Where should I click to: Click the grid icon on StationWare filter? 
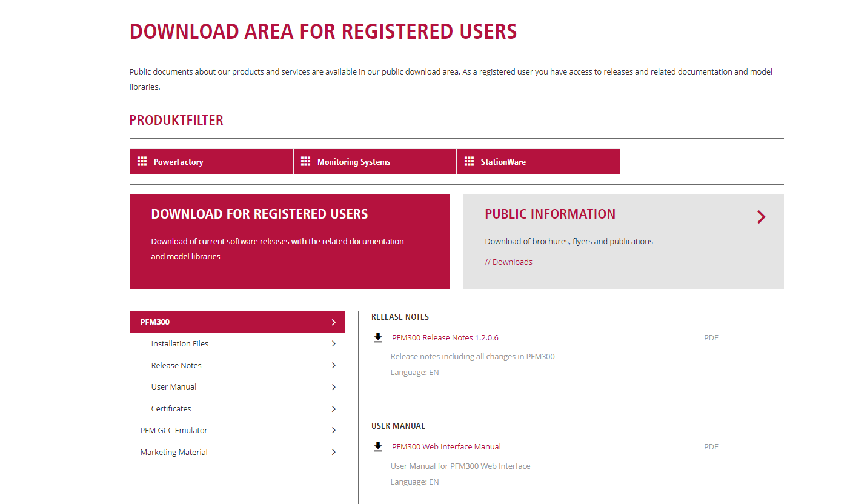tap(469, 161)
